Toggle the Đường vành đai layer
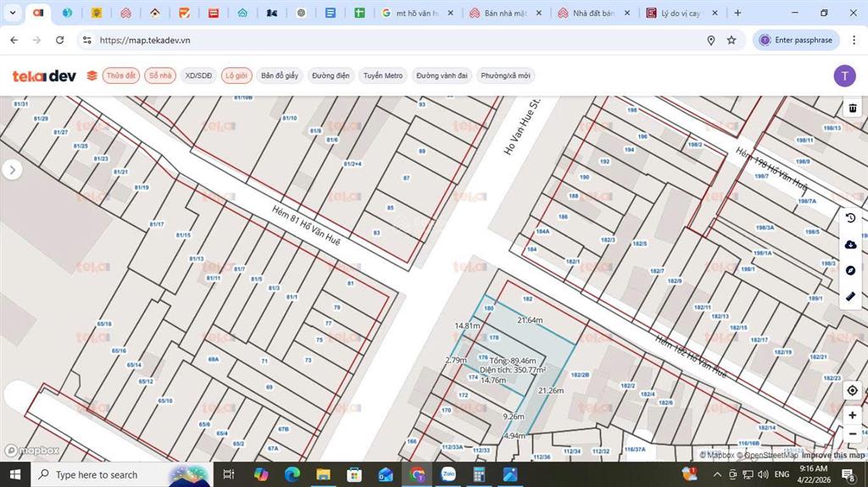Viewport: 868px width, 487px height. click(442, 75)
